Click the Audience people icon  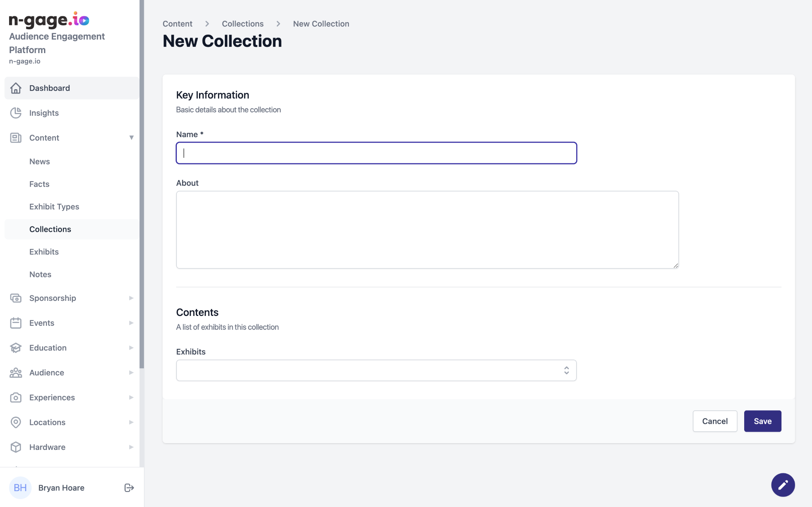[x=16, y=373]
